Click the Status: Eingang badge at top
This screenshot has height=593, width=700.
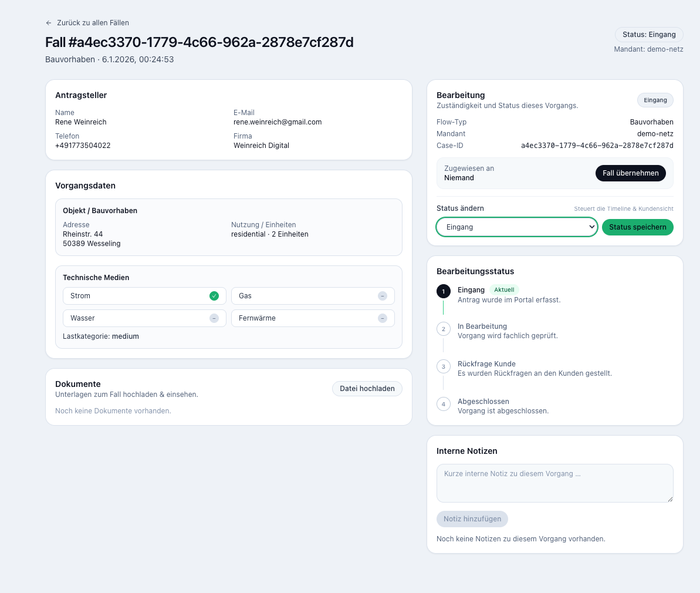(x=649, y=35)
